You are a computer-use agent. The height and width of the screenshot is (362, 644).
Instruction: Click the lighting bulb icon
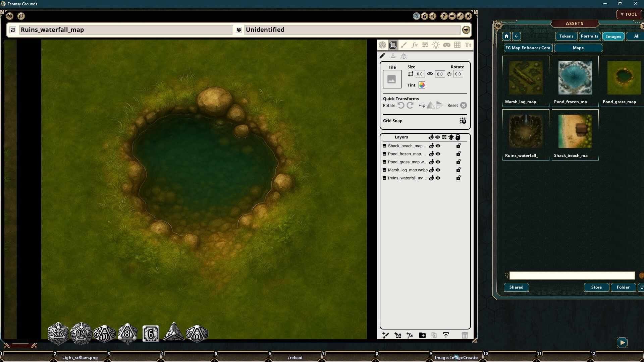(x=436, y=45)
